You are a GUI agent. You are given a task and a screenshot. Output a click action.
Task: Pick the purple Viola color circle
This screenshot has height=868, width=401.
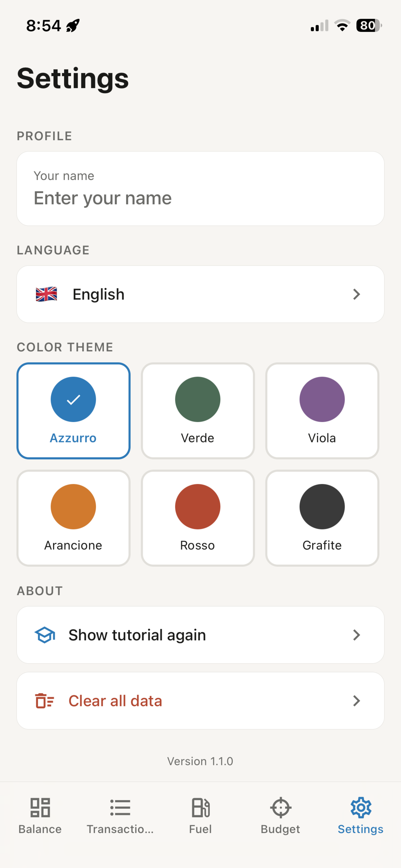coord(322,399)
